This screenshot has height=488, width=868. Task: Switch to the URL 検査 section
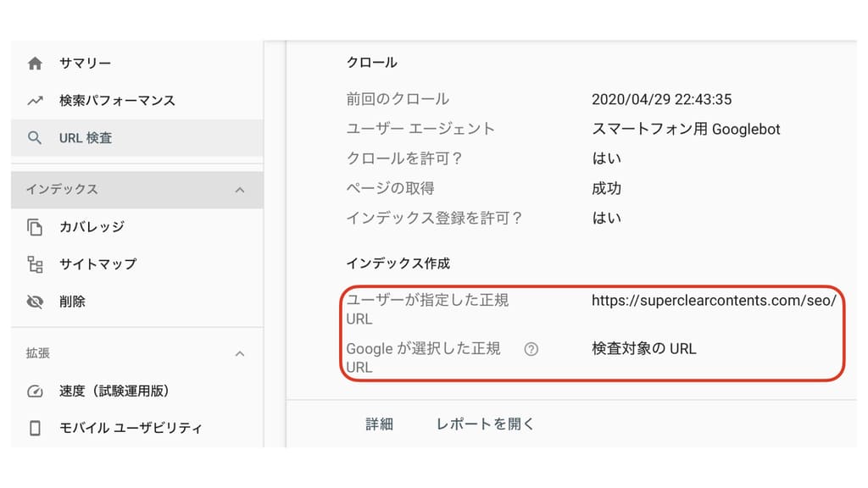85,137
